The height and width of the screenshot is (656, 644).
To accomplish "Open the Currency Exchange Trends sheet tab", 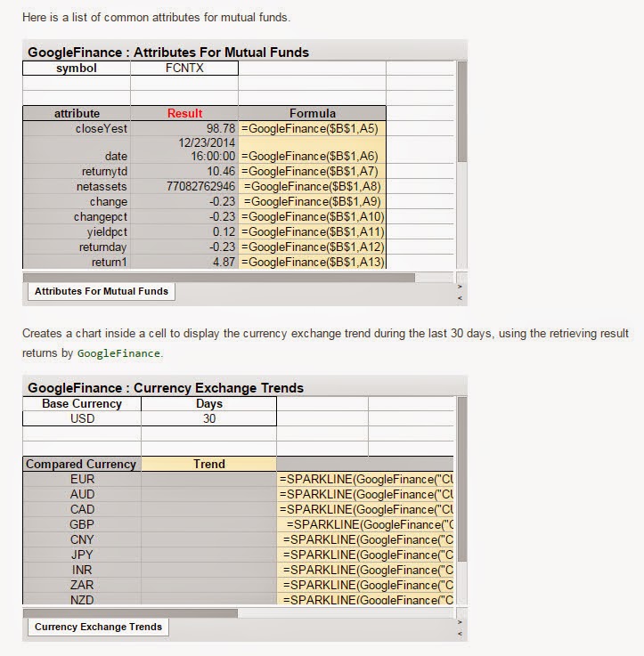I will (98, 627).
